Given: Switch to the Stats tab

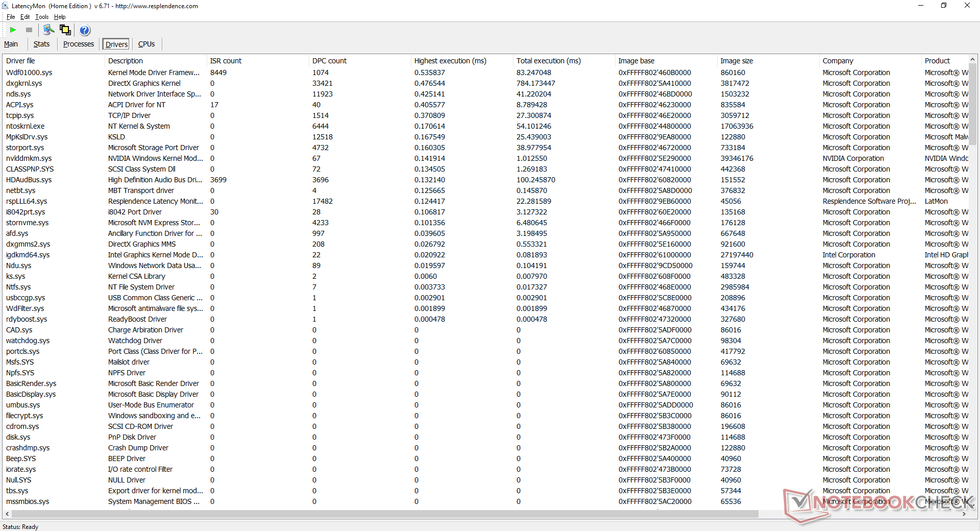Looking at the screenshot, I should click(x=42, y=44).
